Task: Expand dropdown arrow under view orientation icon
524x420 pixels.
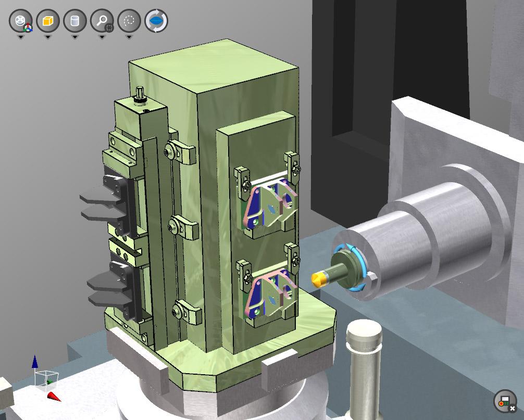Action: (21, 37)
